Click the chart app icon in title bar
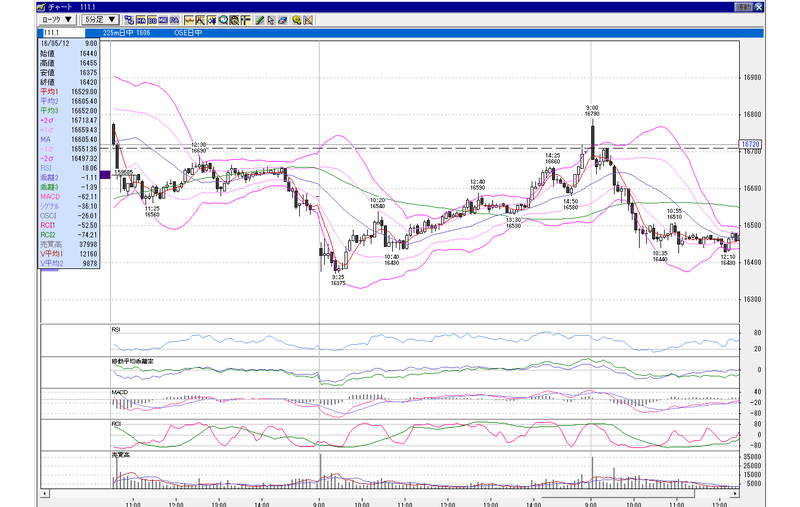Screen dimensions: 800x507 click(41, 7)
